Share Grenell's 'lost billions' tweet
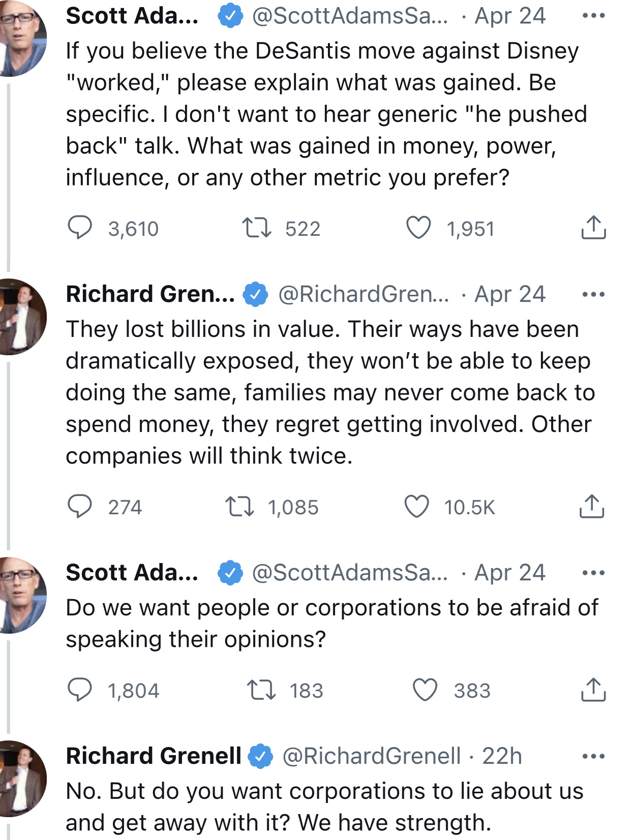 click(592, 506)
